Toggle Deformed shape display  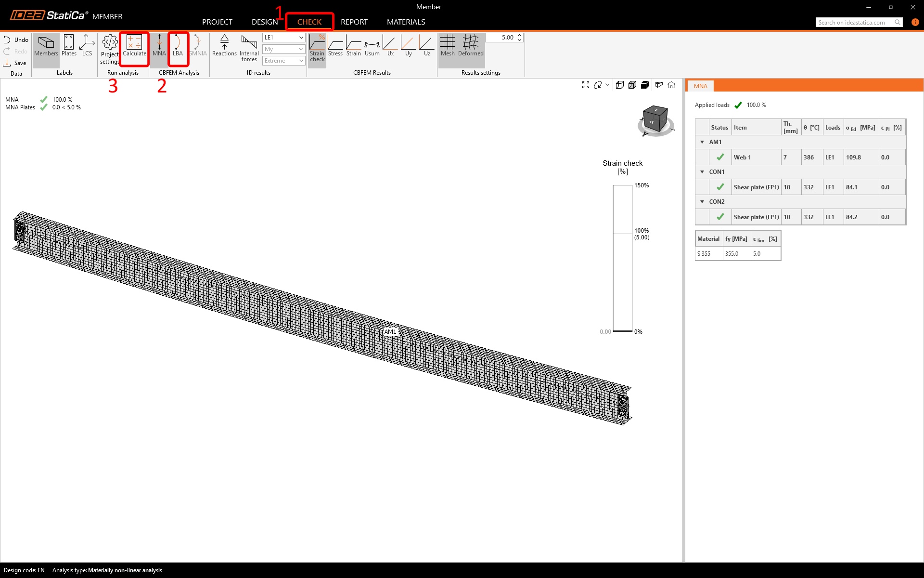[471, 46]
